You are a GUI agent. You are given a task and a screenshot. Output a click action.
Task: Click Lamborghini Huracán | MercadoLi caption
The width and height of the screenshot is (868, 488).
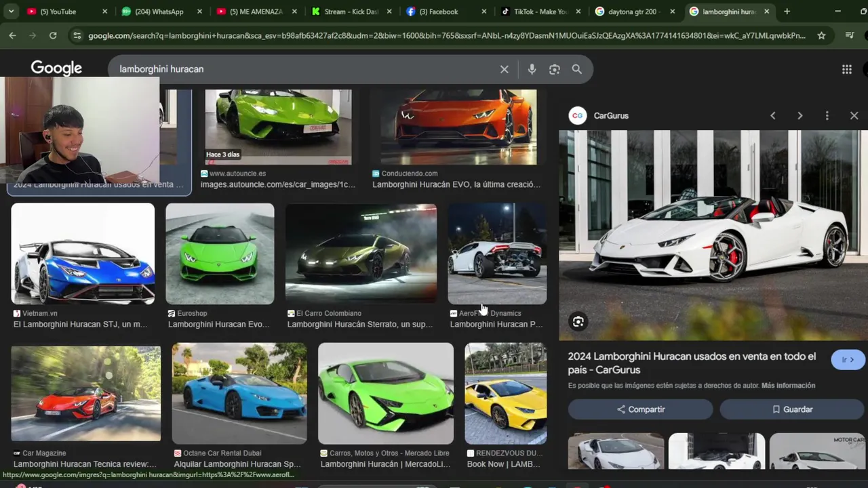(x=385, y=464)
